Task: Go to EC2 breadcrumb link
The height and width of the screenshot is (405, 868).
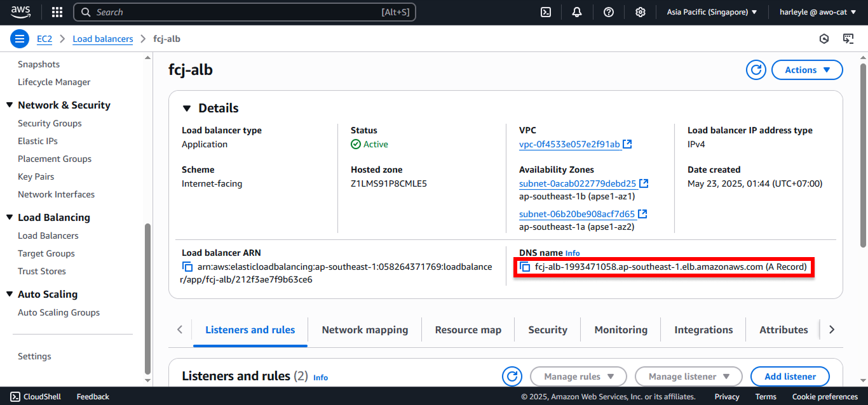Action: (44, 39)
